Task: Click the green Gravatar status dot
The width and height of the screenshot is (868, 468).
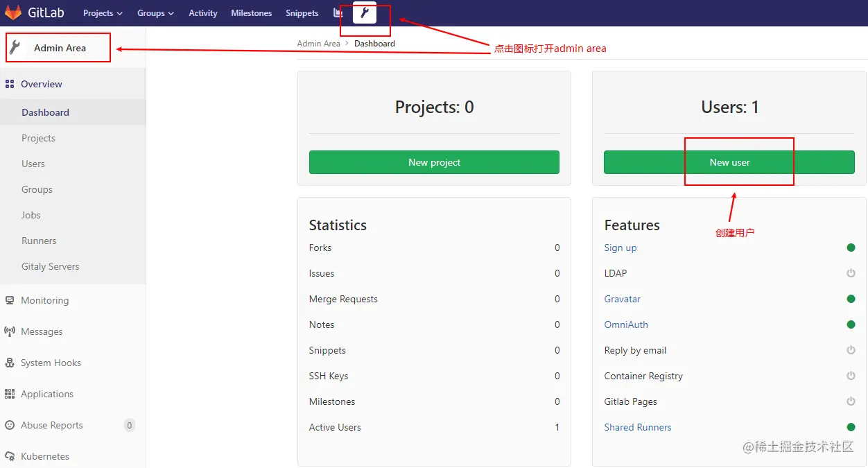Action: pos(851,299)
